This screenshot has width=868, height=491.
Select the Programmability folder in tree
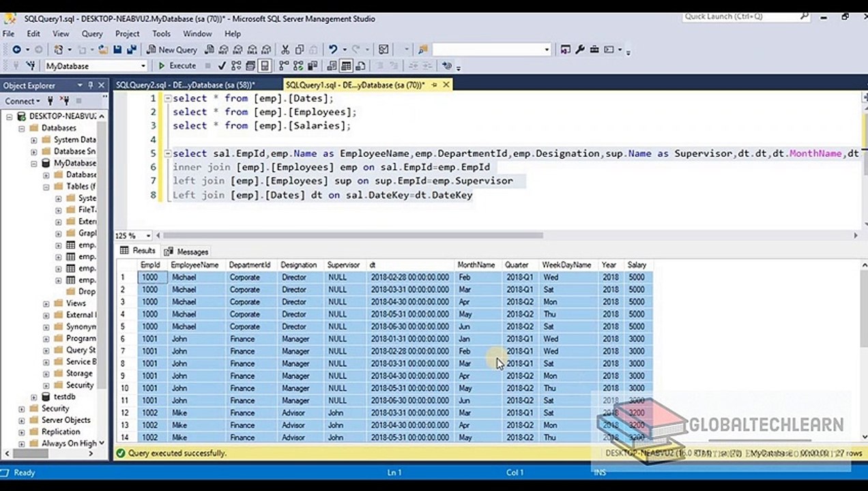coord(81,338)
